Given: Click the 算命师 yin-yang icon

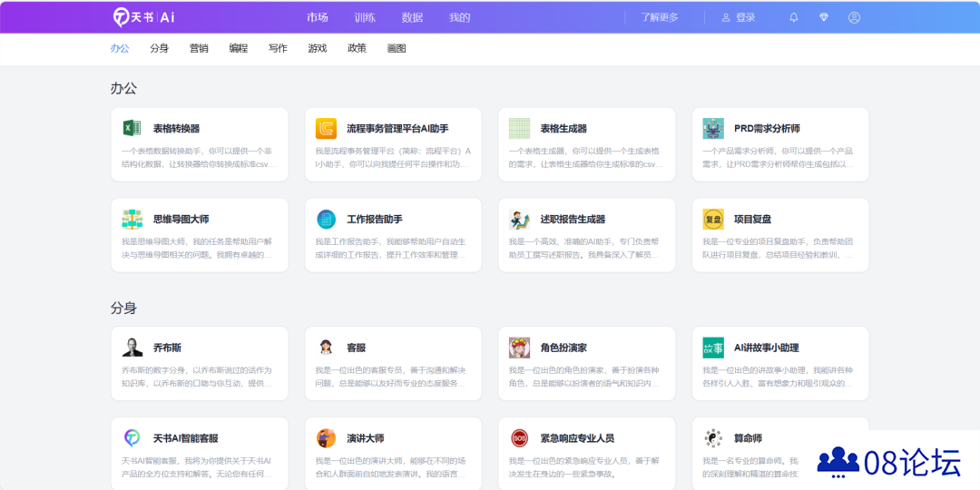Looking at the screenshot, I should 713,438.
